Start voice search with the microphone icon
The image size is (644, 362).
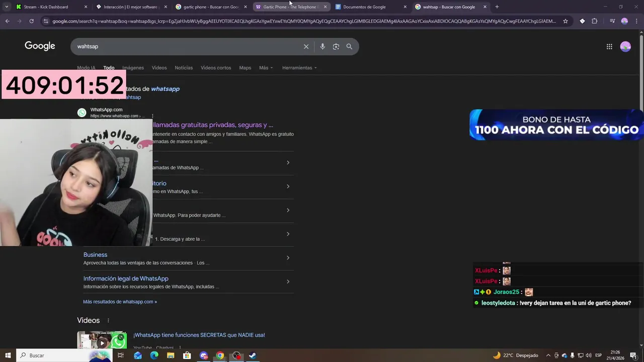323,46
